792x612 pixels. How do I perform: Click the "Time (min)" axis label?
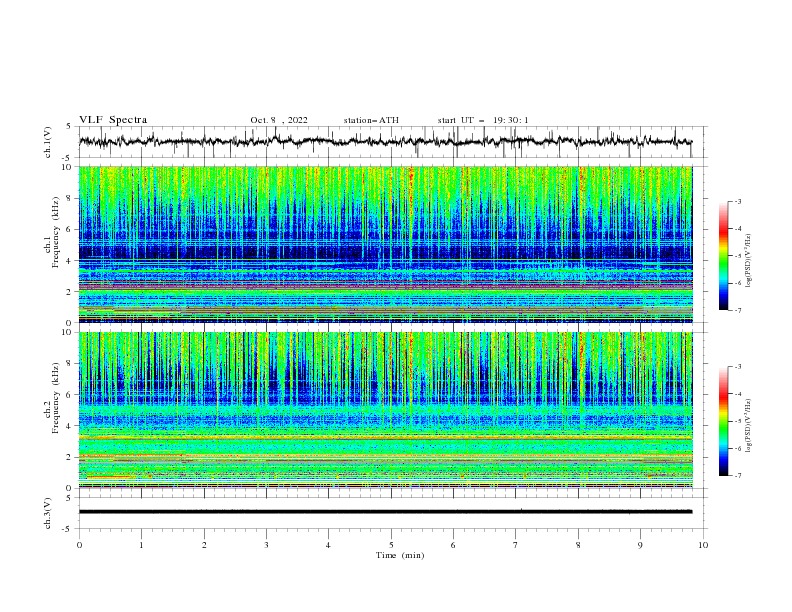click(400, 555)
